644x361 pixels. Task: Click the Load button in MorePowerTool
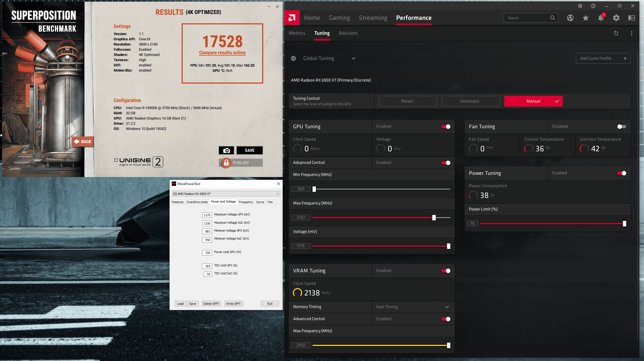click(180, 304)
